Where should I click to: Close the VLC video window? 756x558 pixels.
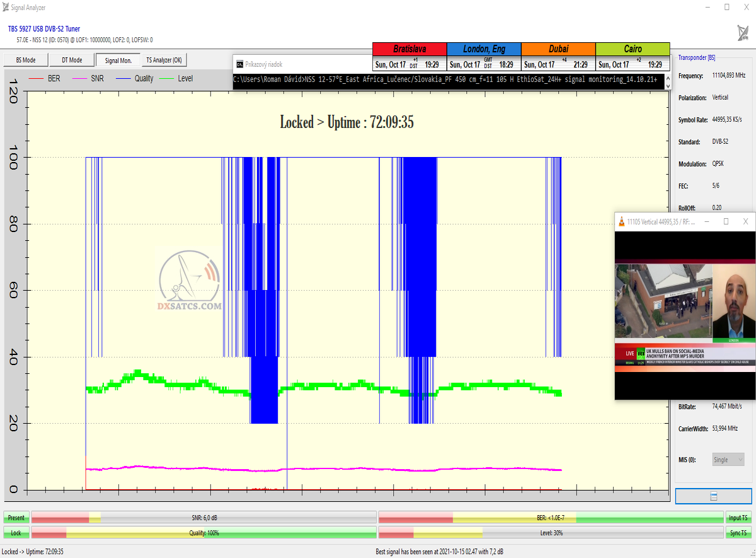tap(745, 221)
